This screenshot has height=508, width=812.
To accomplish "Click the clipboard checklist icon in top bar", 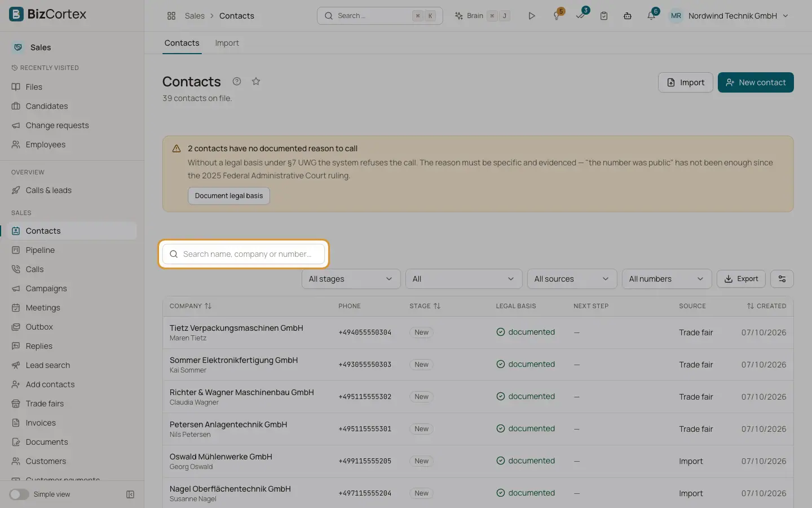I will (x=604, y=16).
